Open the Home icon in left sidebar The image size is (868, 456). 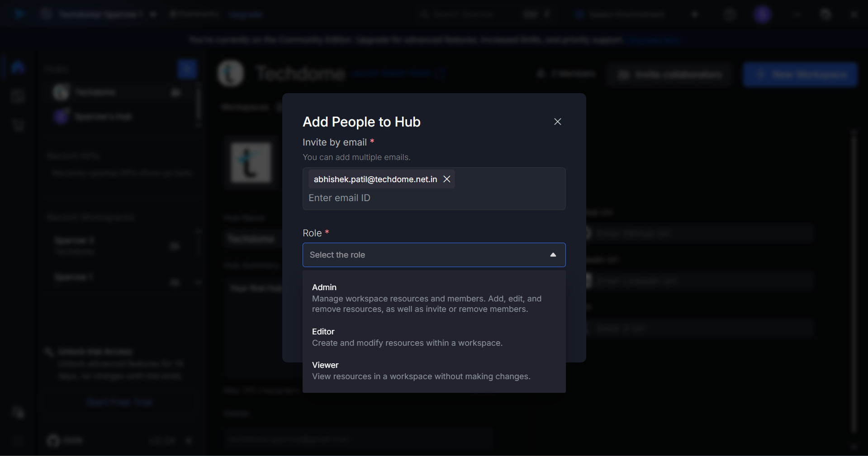[x=18, y=67]
